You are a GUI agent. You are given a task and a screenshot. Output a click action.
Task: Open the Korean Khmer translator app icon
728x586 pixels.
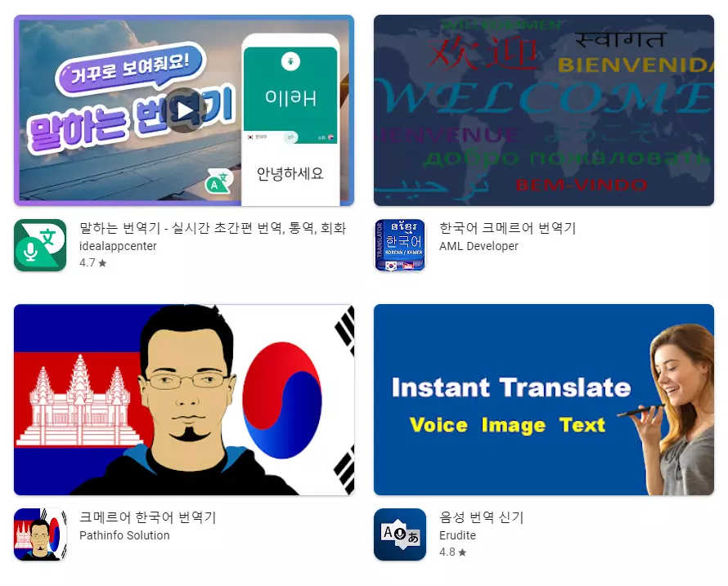click(400, 245)
